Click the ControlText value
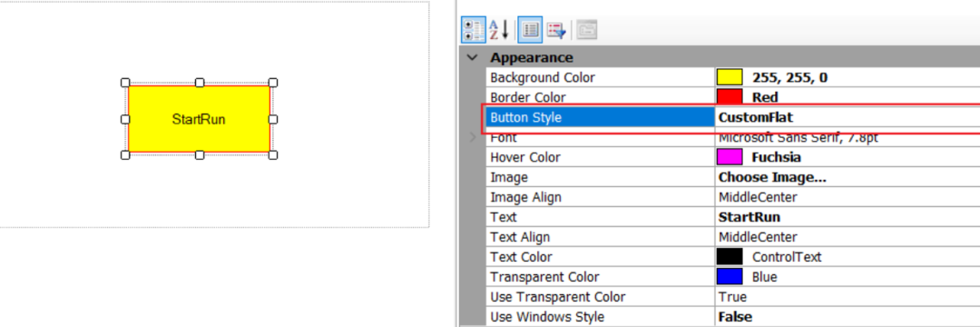 787,257
